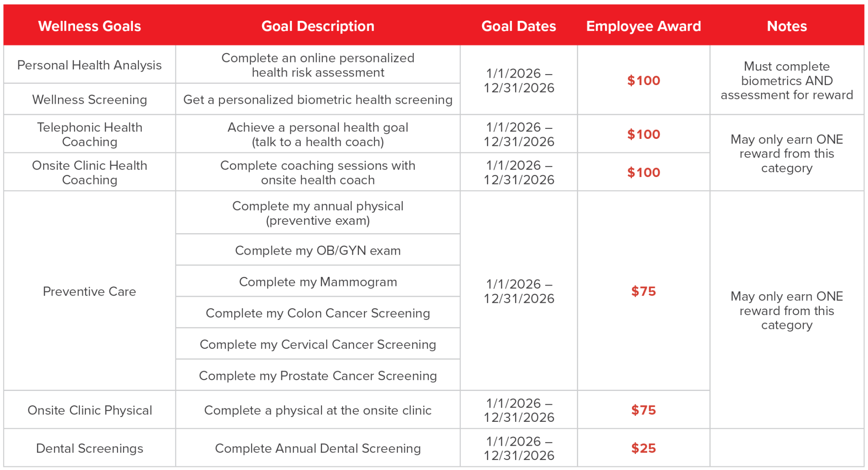Select Complete my Prostate Cancer Screening

coord(318,375)
